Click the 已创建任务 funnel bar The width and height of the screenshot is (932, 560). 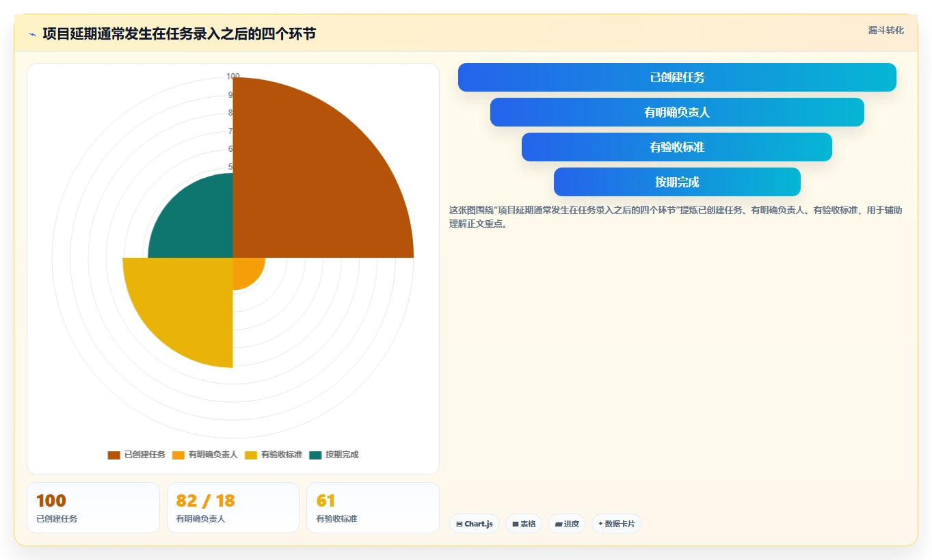[677, 77]
